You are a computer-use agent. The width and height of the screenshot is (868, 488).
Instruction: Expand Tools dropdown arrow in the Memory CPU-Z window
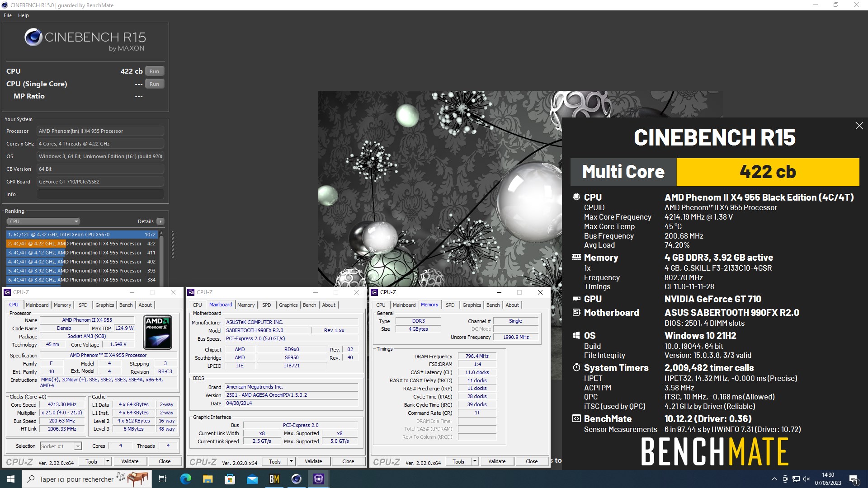tap(475, 461)
